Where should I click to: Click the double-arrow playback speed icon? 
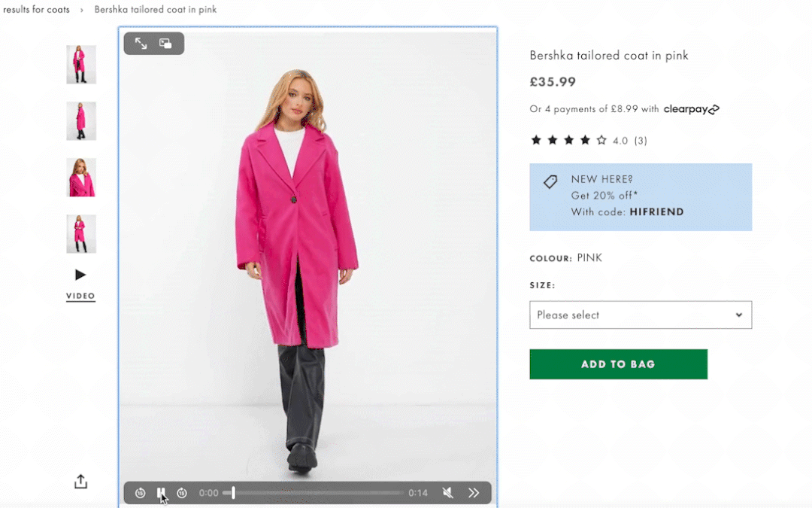click(x=474, y=493)
